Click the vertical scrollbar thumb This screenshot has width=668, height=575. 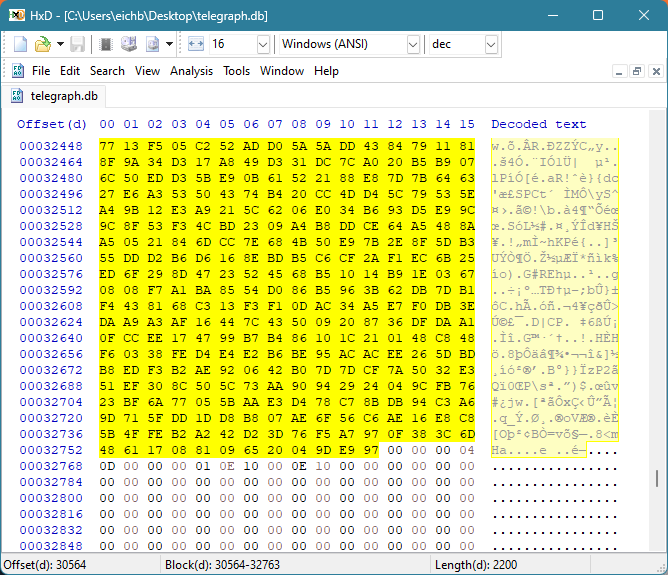(656, 478)
